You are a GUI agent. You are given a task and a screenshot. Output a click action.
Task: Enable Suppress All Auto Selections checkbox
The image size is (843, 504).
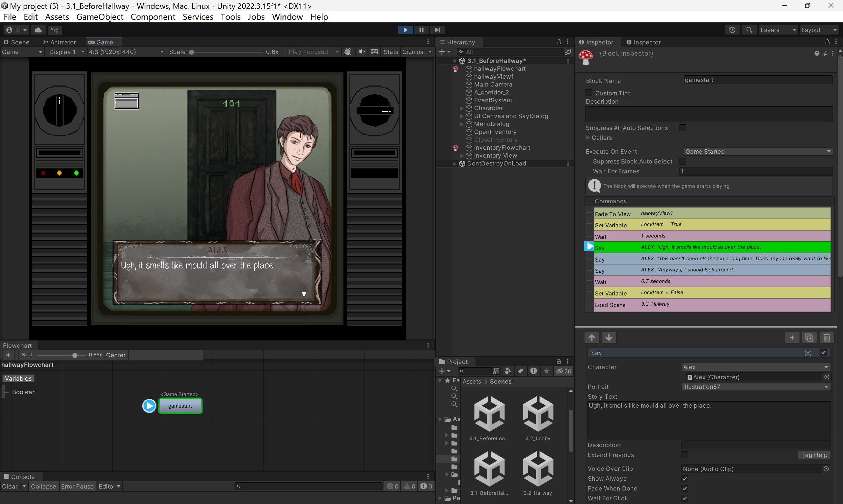pyautogui.click(x=683, y=128)
